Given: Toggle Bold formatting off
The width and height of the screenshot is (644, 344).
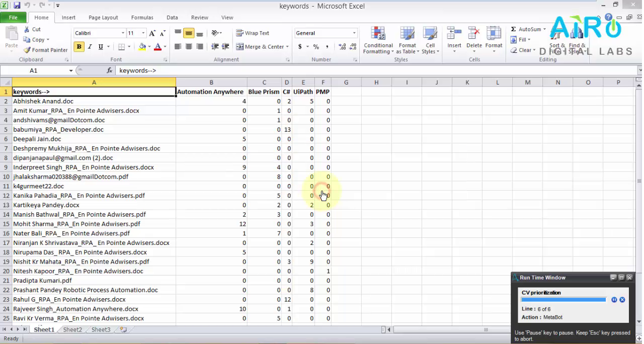Looking at the screenshot, I should point(79,47).
